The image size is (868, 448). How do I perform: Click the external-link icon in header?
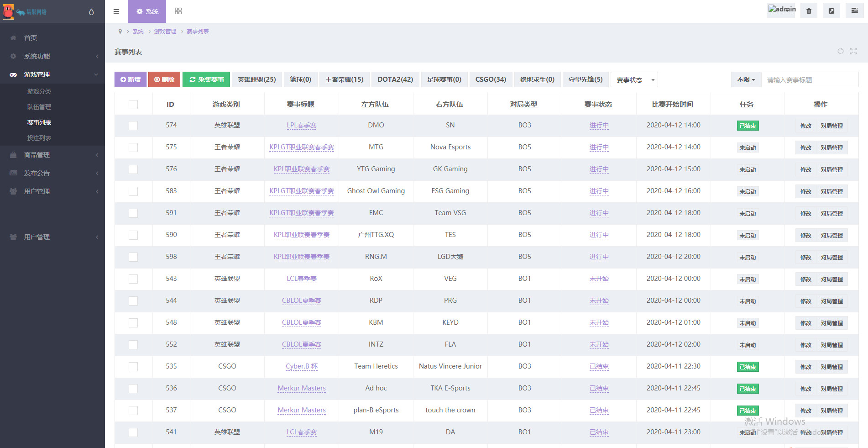(x=831, y=11)
